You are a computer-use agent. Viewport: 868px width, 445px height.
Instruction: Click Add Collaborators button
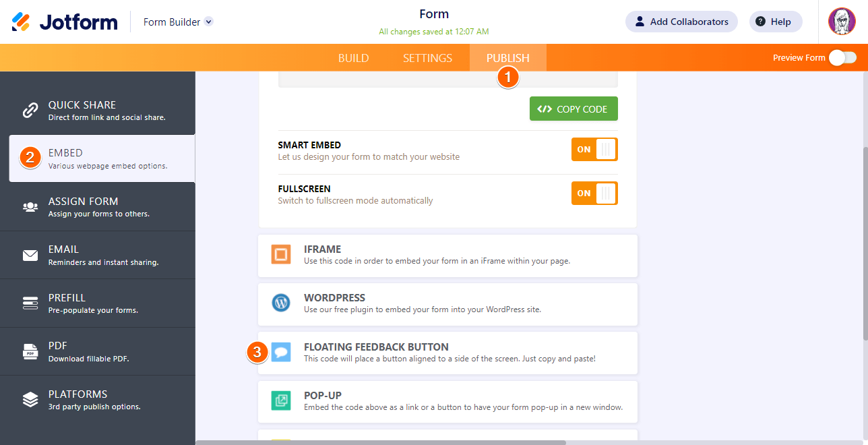tap(681, 22)
